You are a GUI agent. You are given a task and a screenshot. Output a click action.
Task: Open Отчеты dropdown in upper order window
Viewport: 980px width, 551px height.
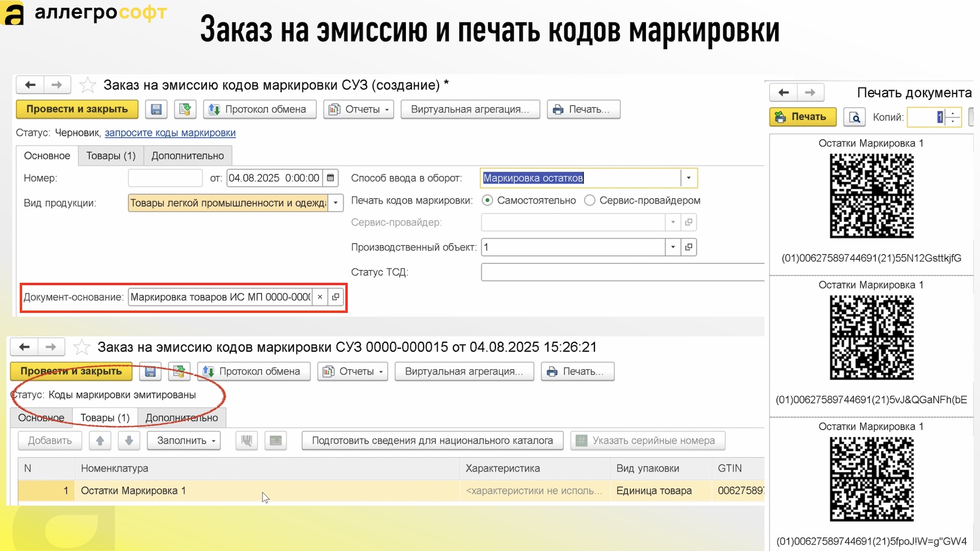[359, 109]
